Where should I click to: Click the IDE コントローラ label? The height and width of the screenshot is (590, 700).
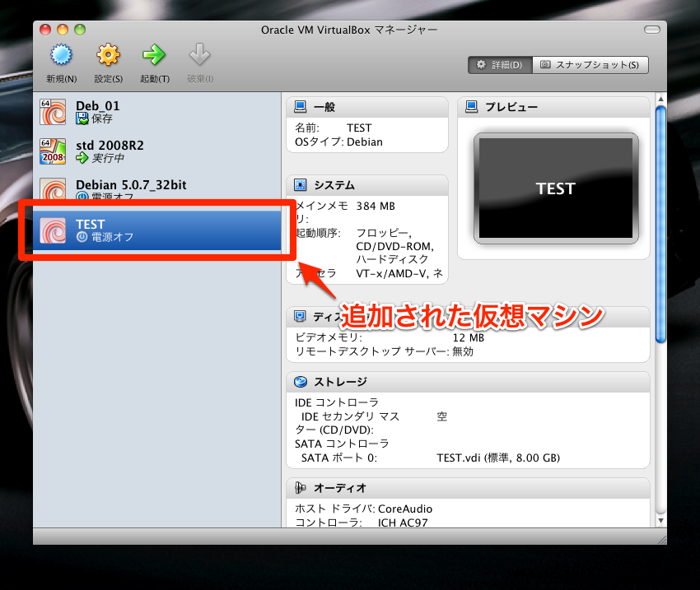(x=336, y=402)
